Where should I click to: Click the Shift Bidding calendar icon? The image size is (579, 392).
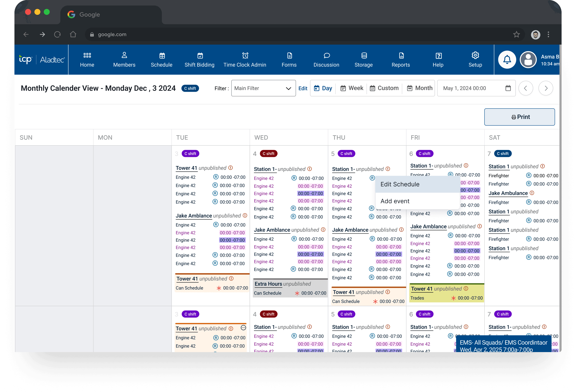200,55
